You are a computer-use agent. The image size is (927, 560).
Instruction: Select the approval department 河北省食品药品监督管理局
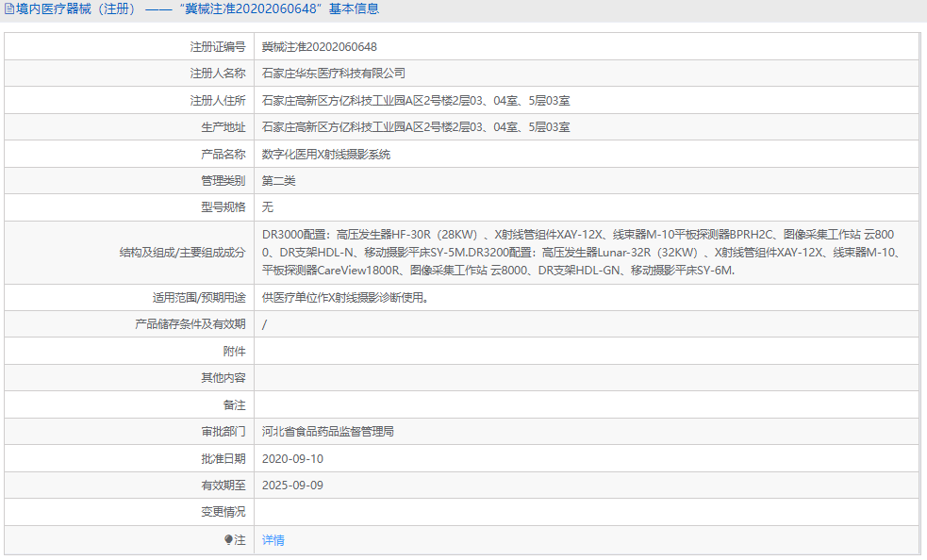tap(327, 431)
